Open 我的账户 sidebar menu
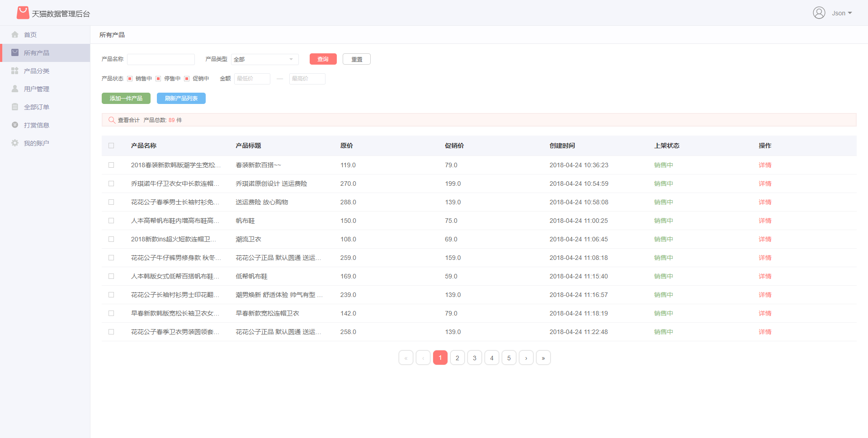 tap(45, 143)
